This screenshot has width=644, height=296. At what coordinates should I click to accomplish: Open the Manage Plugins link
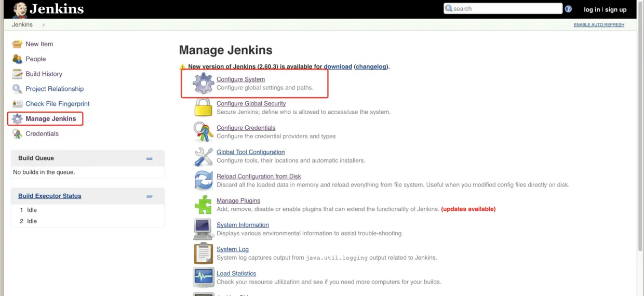pyautogui.click(x=238, y=200)
